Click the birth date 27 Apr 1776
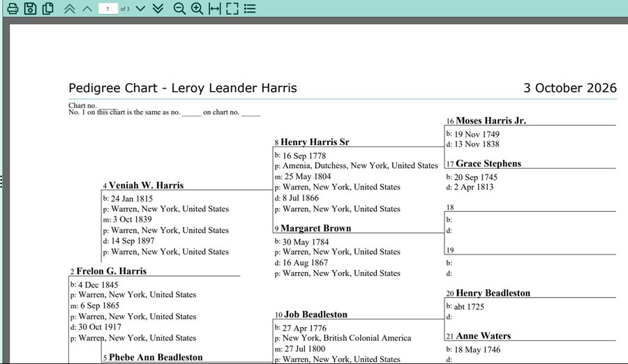 [304, 328]
